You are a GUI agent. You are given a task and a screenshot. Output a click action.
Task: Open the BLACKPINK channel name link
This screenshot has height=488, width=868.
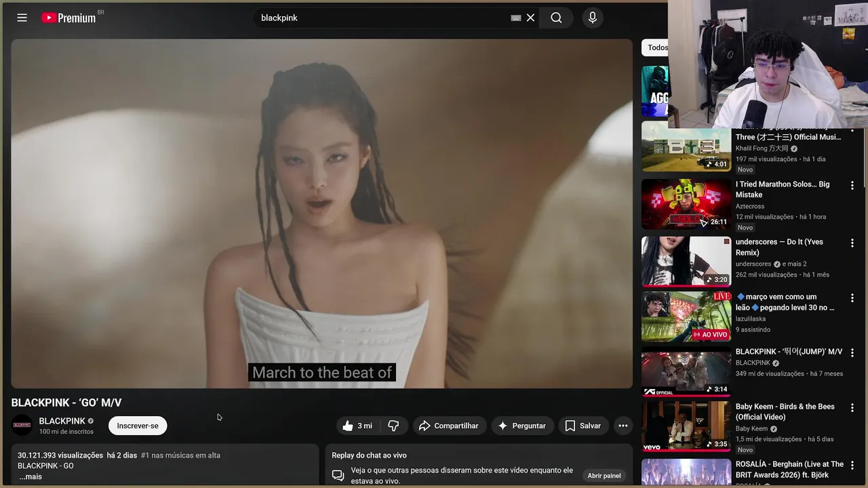click(62, 421)
